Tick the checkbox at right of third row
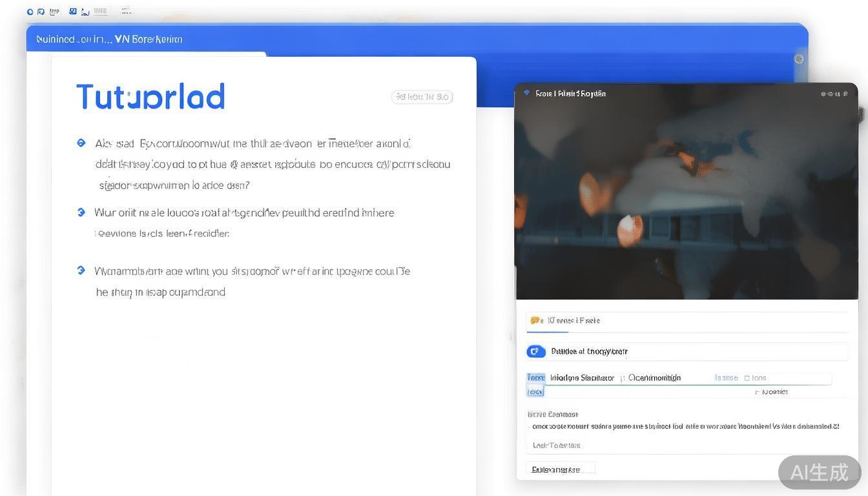The width and height of the screenshot is (868, 496). click(x=747, y=378)
